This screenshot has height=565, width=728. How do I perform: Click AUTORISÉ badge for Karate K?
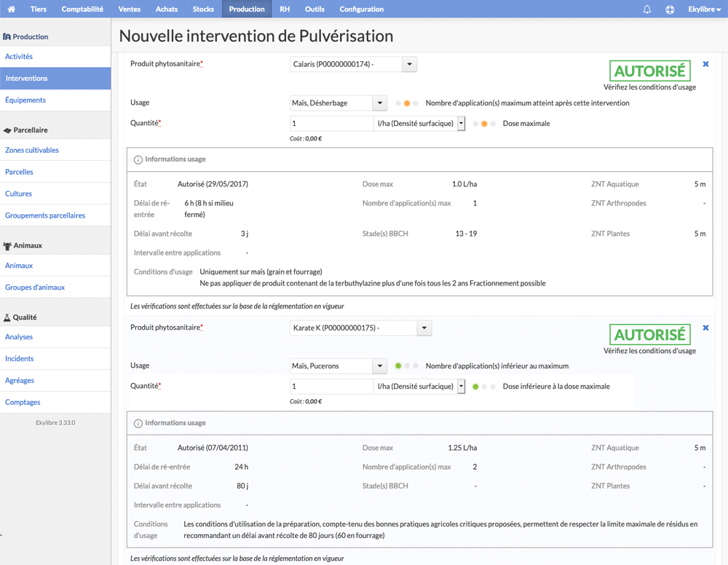(649, 335)
